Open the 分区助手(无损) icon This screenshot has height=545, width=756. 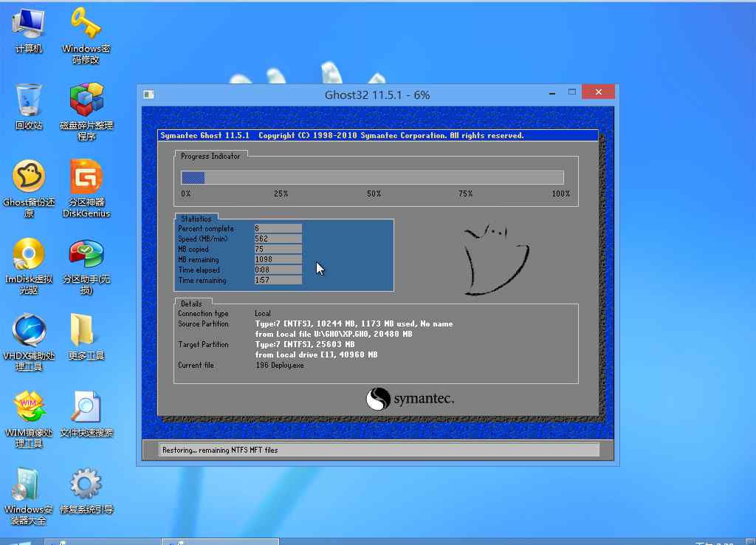[x=86, y=267]
